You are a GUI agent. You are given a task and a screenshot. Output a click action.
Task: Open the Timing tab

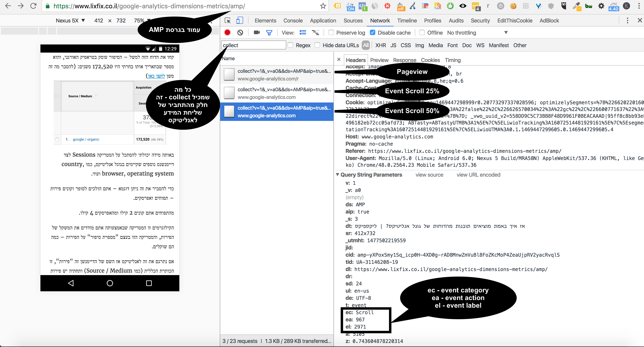[x=453, y=60]
